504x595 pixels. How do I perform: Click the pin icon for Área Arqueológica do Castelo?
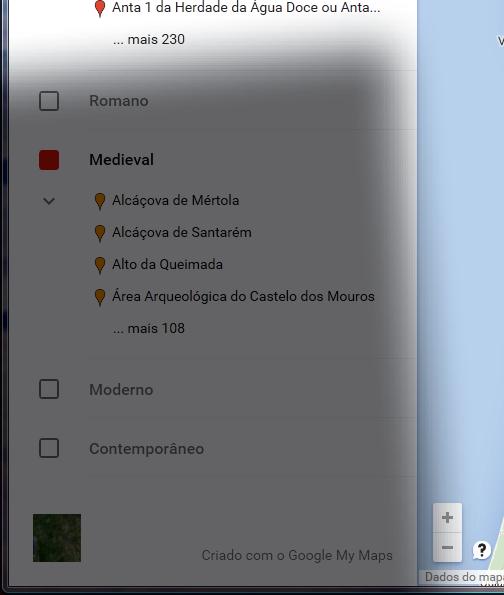point(100,297)
